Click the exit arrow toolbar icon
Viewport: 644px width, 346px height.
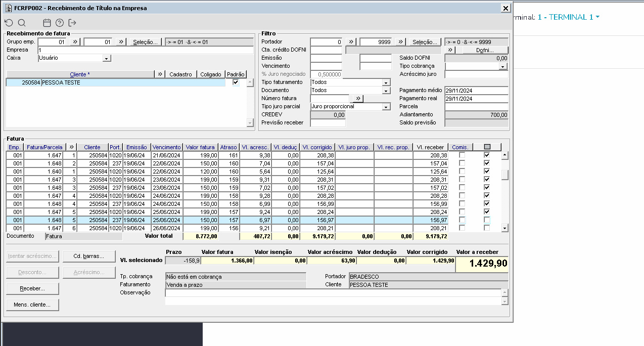coord(72,23)
